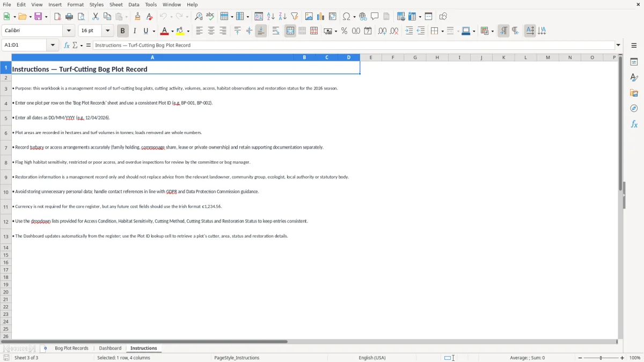Click the Open folder icon
Screen dimensions: 644x362
click(21, 17)
